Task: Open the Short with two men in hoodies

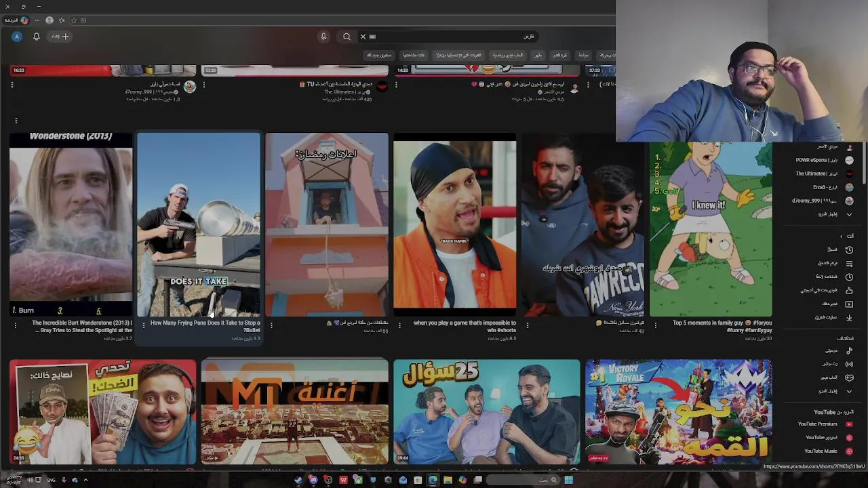Action: tap(583, 224)
